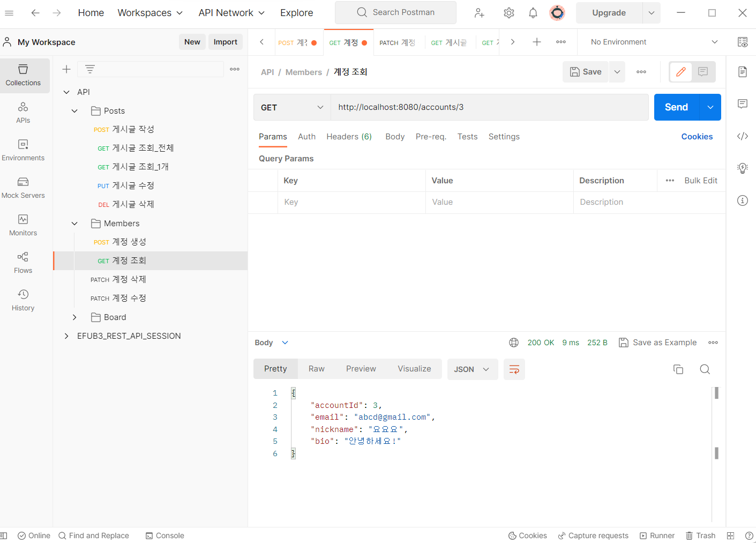Open a new request tab with plus
The image size is (756, 543).
click(x=537, y=42)
